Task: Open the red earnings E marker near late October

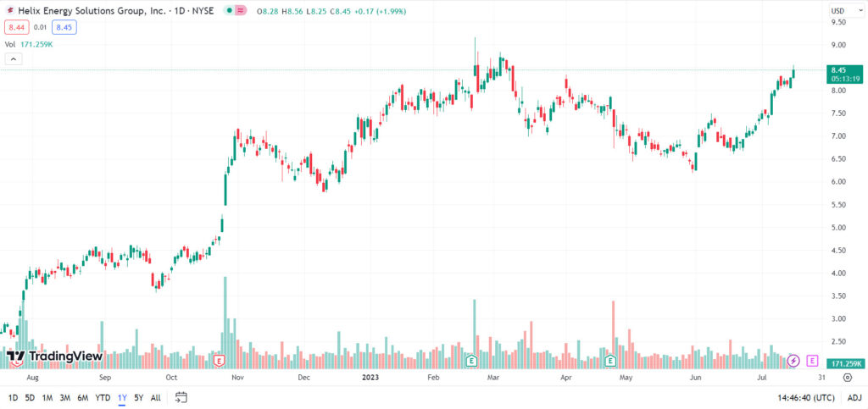Action: [220, 361]
